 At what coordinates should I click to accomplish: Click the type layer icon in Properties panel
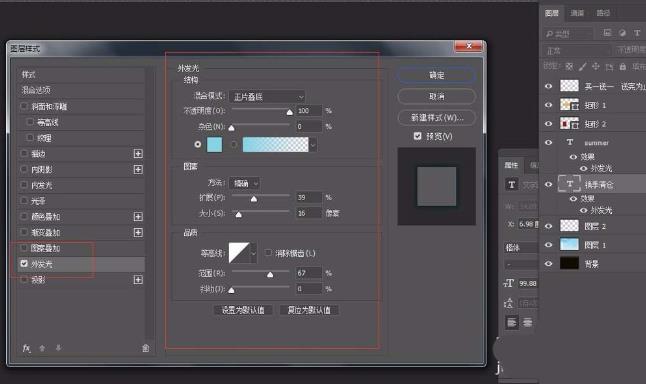pos(512,185)
